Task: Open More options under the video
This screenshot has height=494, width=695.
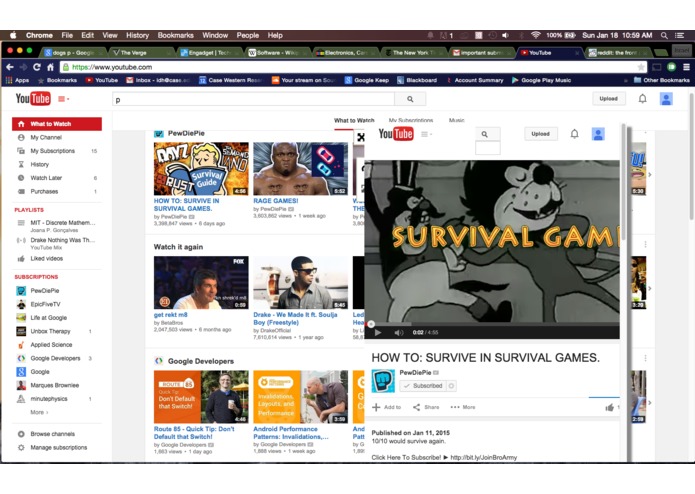Action: point(463,407)
